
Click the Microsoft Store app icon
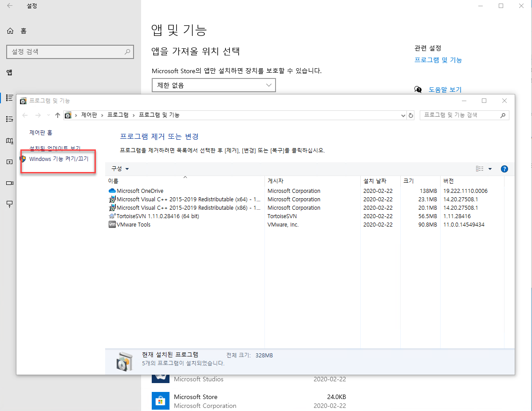pos(161,401)
